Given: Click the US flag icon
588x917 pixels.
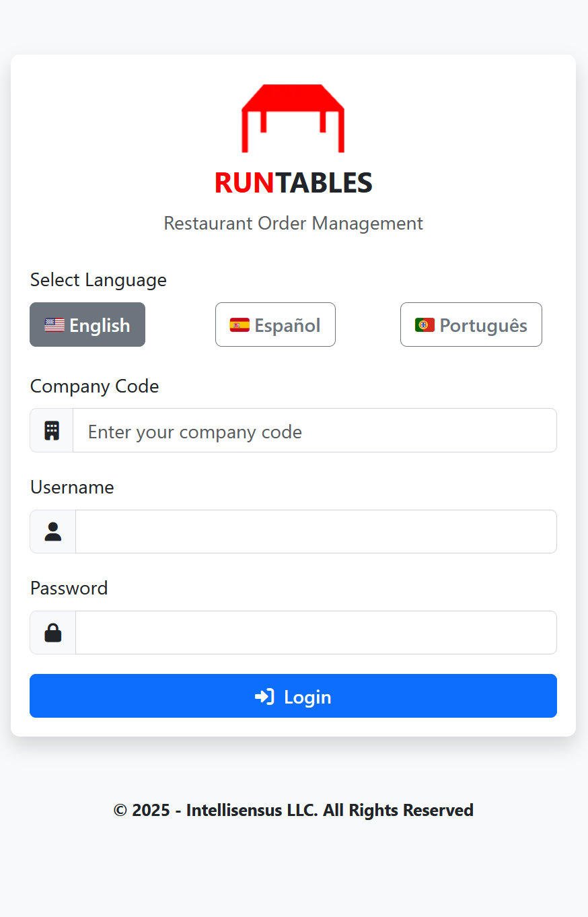Looking at the screenshot, I should [x=54, y=325].
